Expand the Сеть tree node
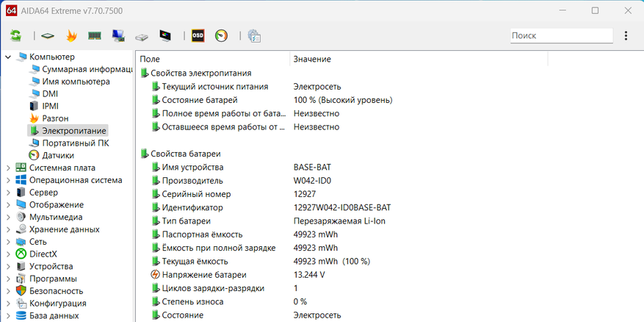The height and width of the screenshot is (322, 644). 8,242
